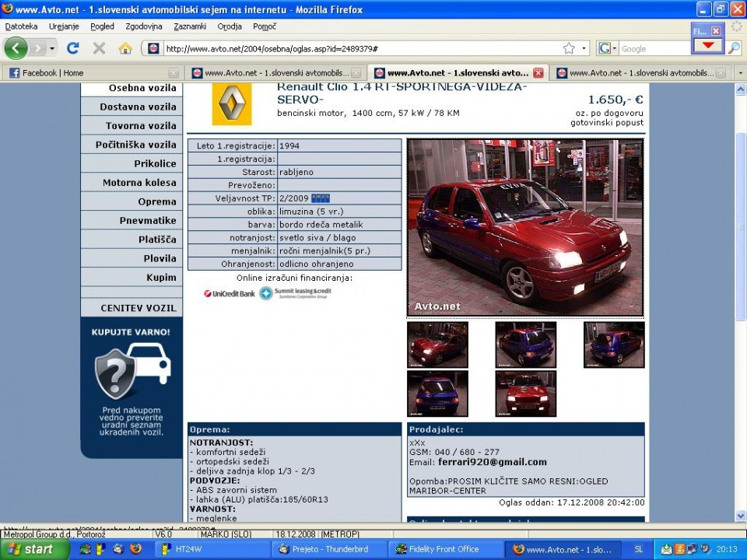Click the shield and car safety icon
The height and width of the screenshot is (560, 747).
132,370
